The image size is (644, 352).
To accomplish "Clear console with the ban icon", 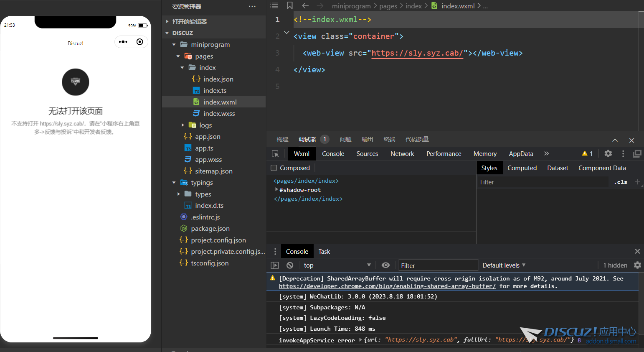I will 290,265.
